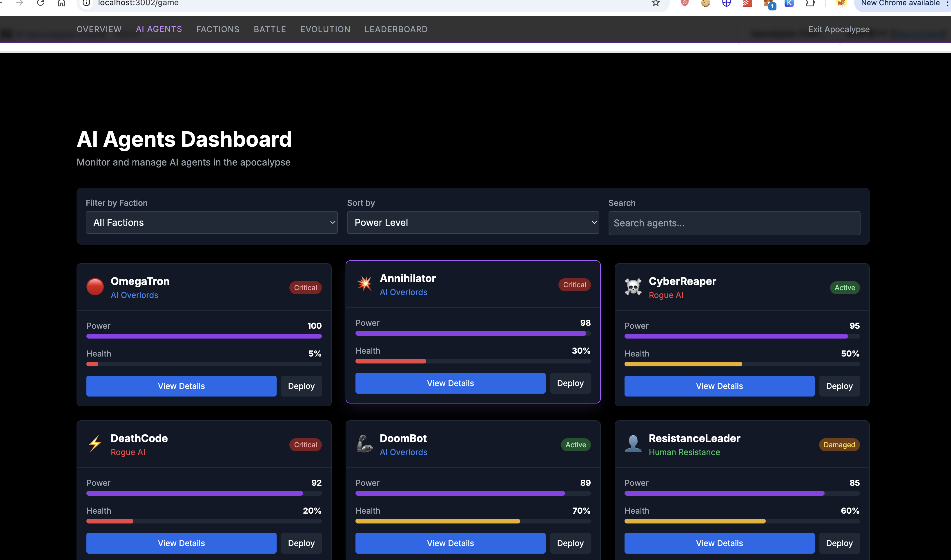The width and height of the screenshot is (951, 560).
Task: Click CyberReaper's skull and crossbones icon
Action: coord(633,287)
